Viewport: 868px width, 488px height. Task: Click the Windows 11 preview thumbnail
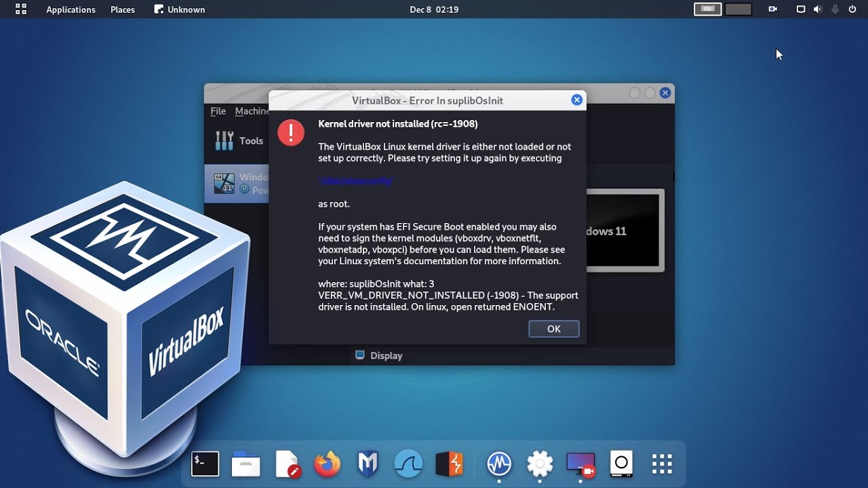625,230
